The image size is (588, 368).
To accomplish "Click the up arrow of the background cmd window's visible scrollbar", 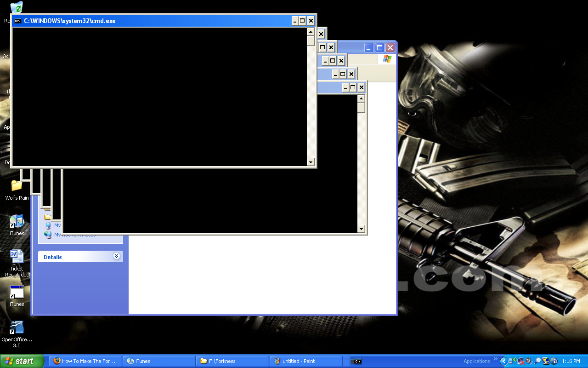I will click(x=361, y=98).
